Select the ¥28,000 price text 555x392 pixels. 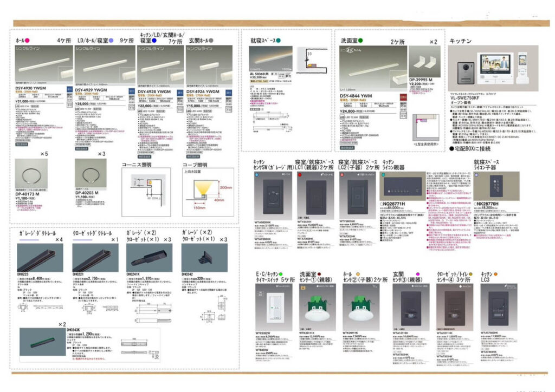(83, 104)
